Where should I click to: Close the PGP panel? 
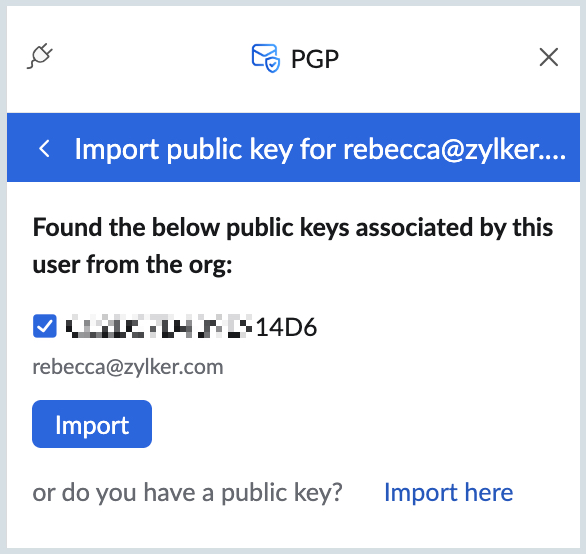549,57
